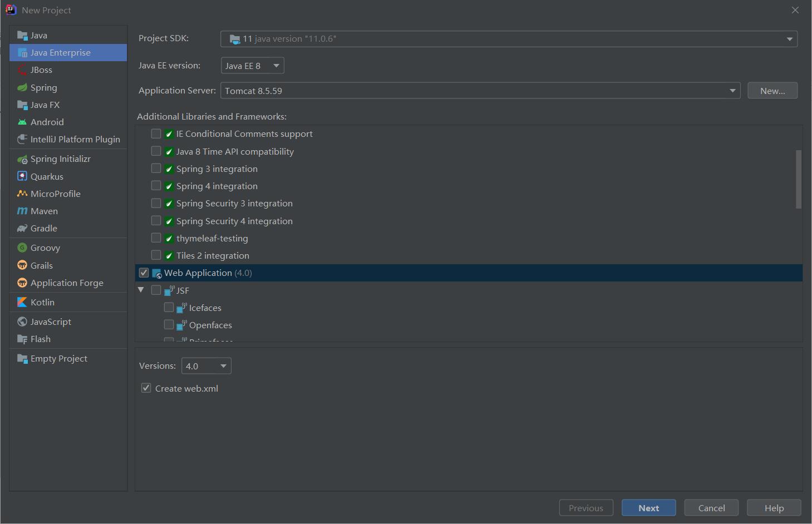Click the JSF framework icon

(x=169, y=290)
